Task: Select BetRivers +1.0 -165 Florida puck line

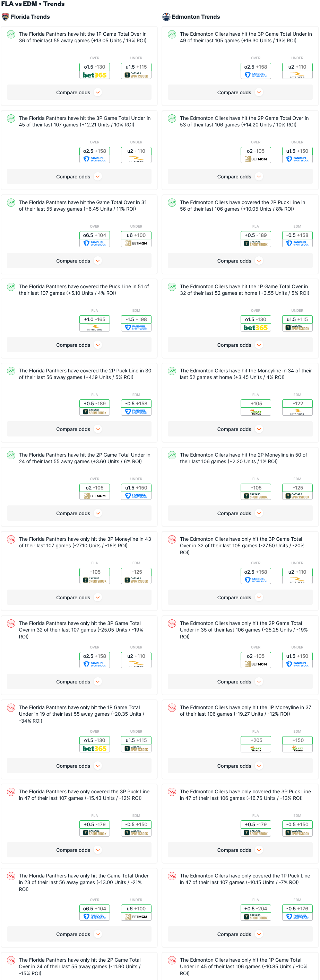Action: click(x=95, y=323)
